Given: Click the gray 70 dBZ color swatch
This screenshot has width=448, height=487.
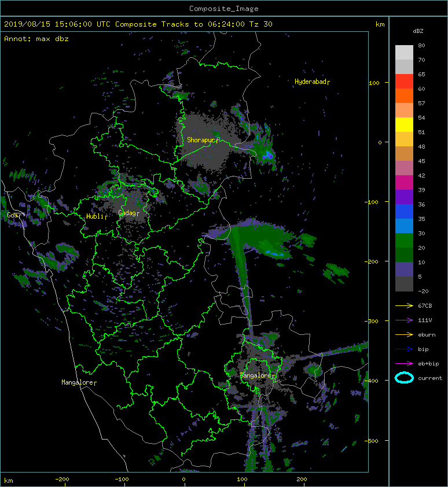Looking at the screenshot, I should point(404,67).
